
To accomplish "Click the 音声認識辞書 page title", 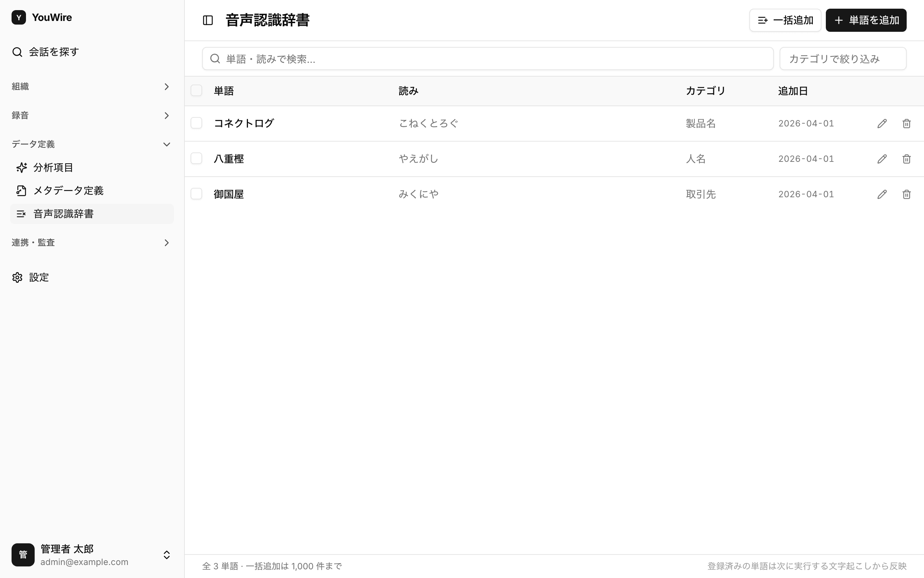I will click(267, 20).
